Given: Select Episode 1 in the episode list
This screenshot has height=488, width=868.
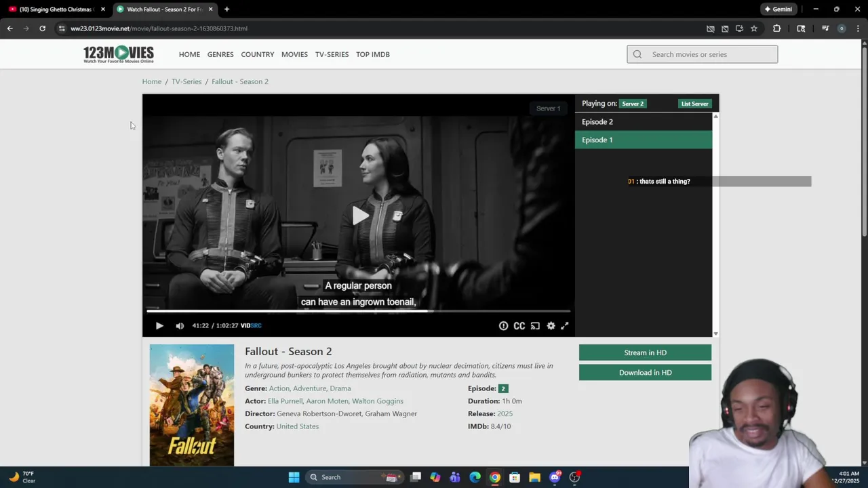Looking at the screenshot, I should coord(644,140).
